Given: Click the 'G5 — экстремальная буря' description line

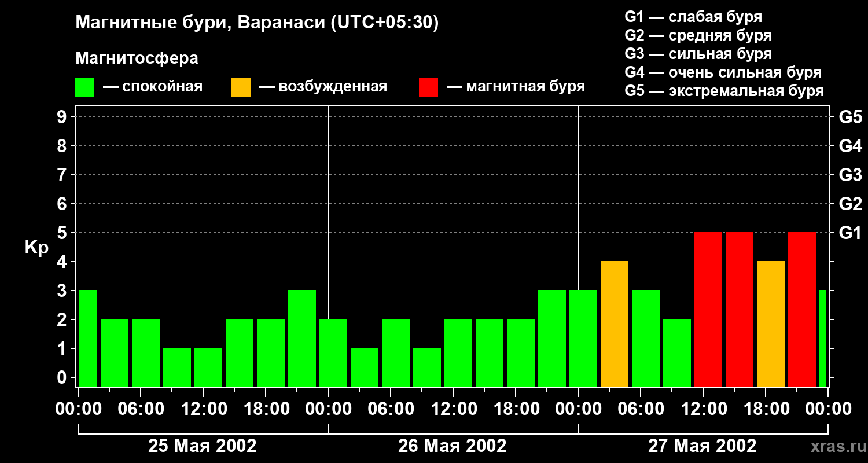Looking at the screenshot, I should click(x=724, y=91).
